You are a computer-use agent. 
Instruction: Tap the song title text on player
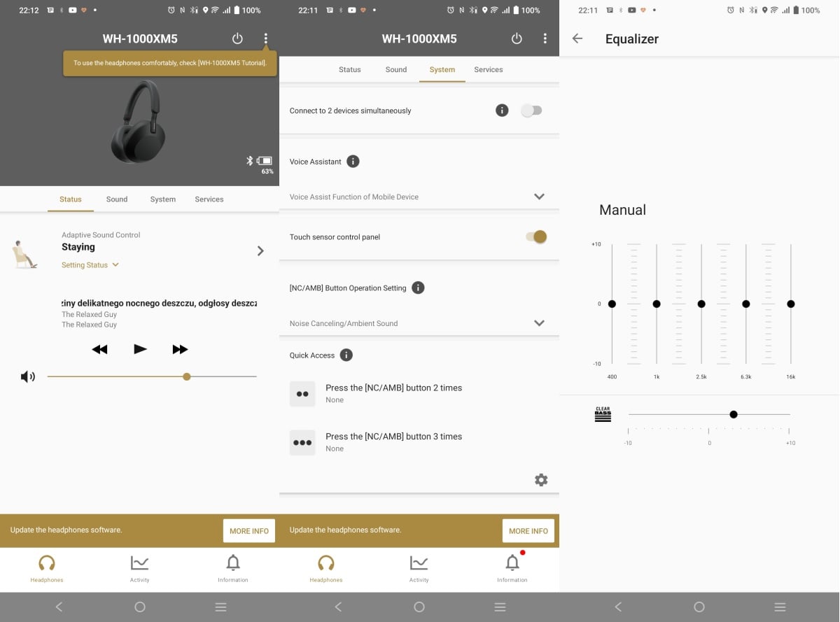coord(159,304)
